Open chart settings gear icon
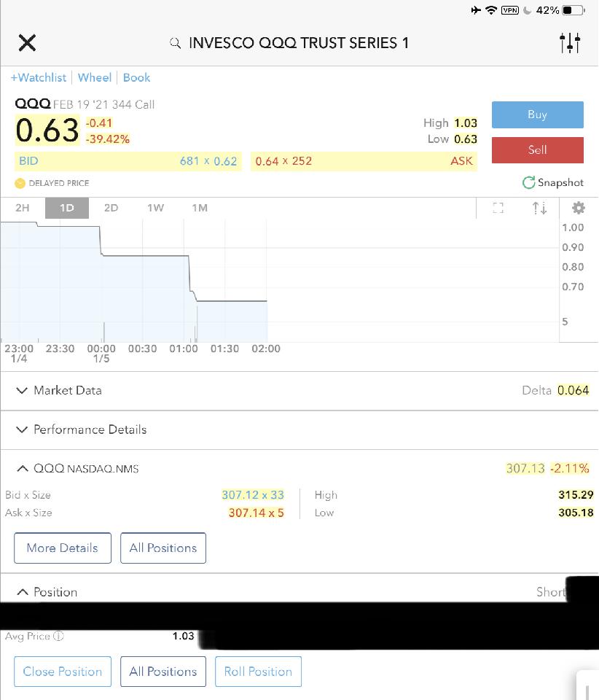599x700 pixels. point(579,208)
